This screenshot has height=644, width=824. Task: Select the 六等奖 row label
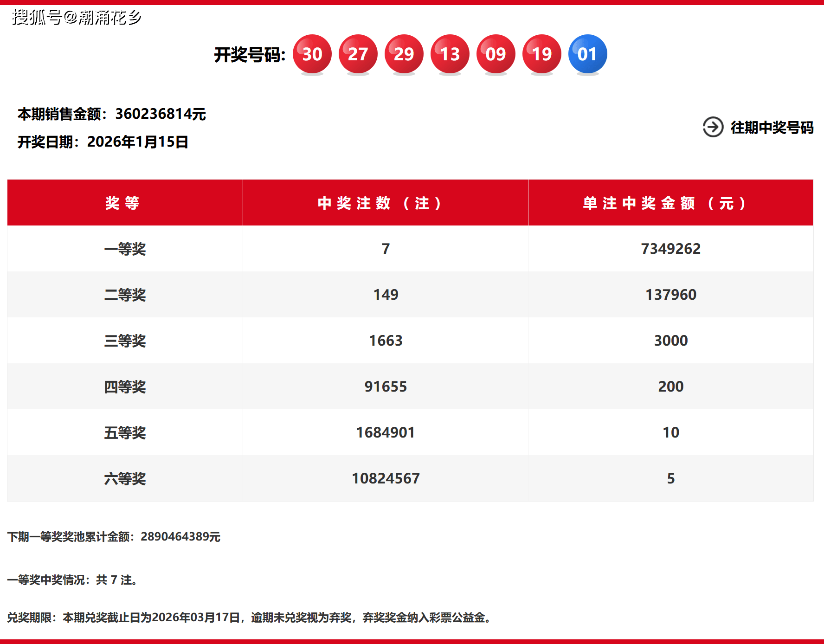125,478
